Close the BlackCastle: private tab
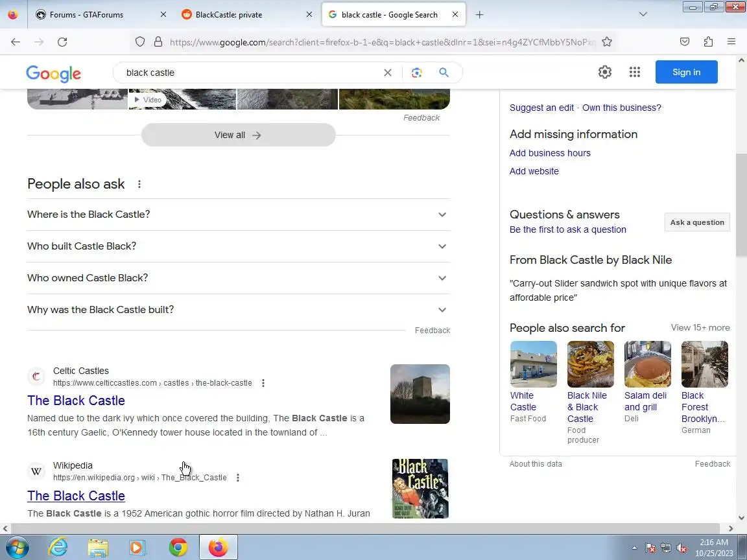The width and height of the screenshot is (747, 560). pyautogui.click(x=309, y=15)
